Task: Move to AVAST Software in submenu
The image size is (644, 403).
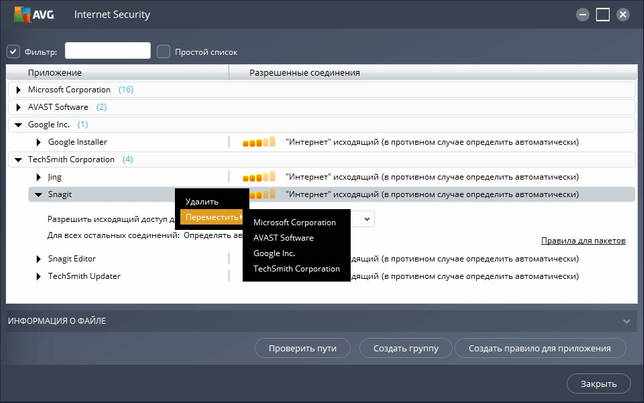Action: point(283,238)
